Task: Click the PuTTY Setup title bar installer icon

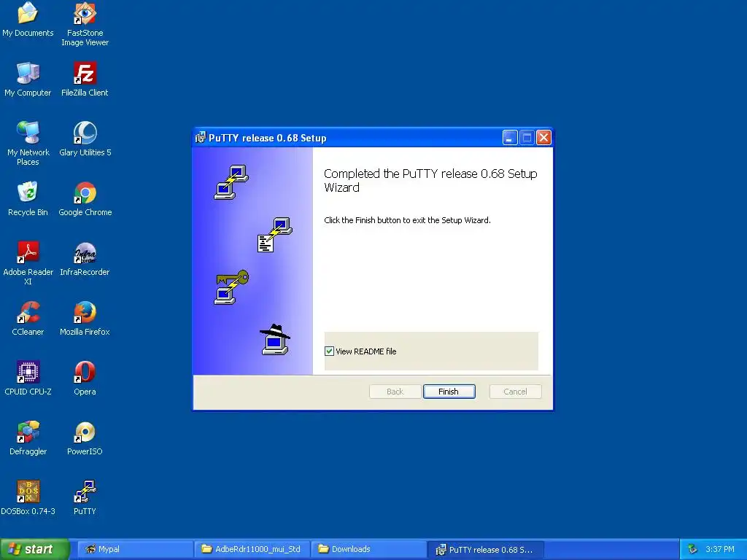Action: pyautogui.click(x=201, y=138)
